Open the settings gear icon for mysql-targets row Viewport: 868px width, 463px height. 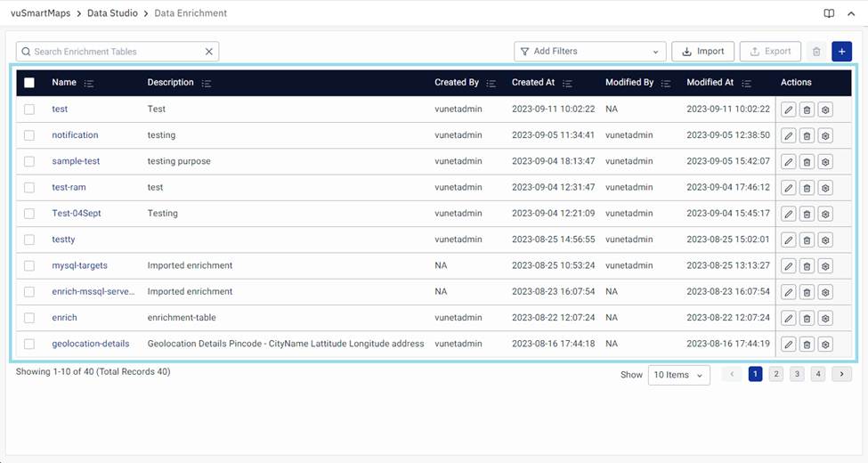825,266
